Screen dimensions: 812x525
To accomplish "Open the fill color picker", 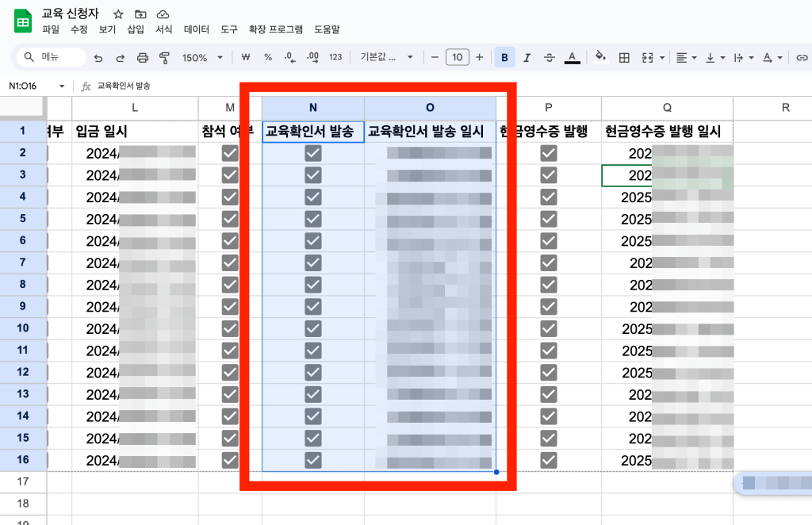I will (600, 58).
